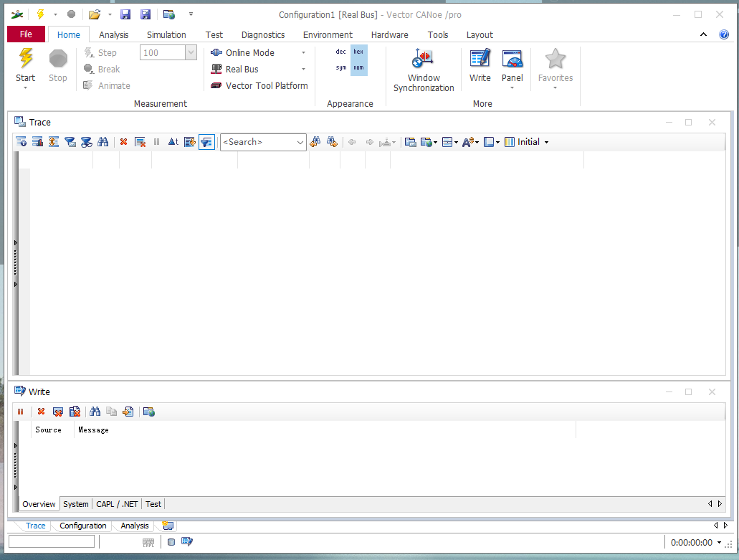Click the binoculars find icon in Trace toolbar
Image resolution: width=739 pixels, height=560 pixels.
click(x=102, y=142)
